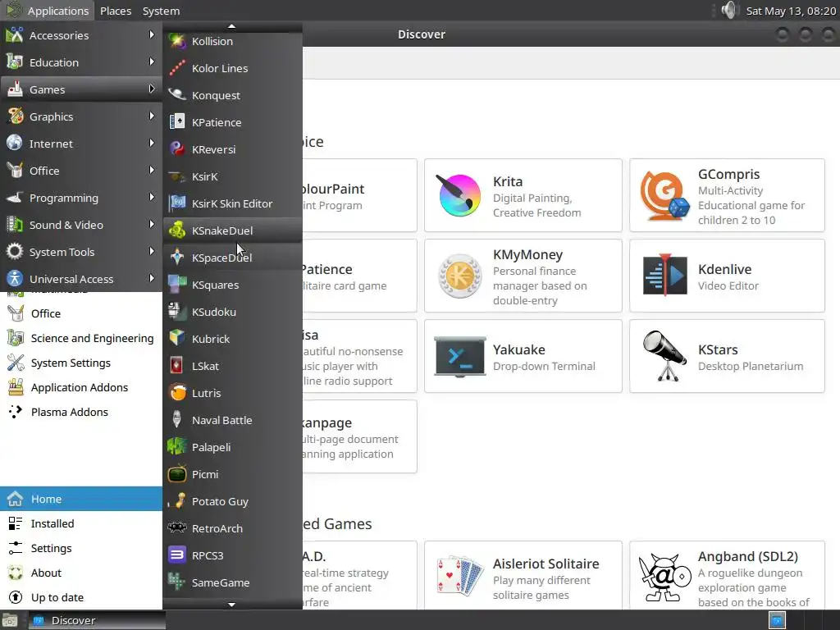Select Office category in Discover sidebar

click(x=81, y=313)
